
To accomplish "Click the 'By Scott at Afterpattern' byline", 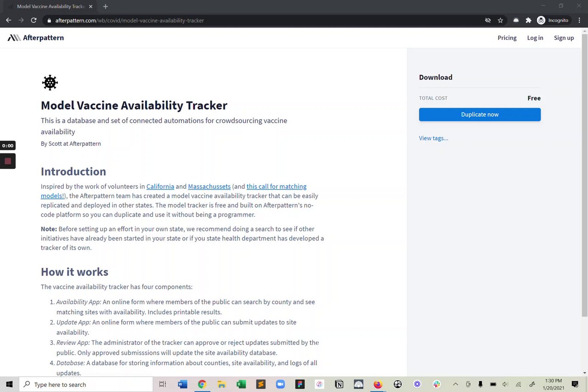I will pos(71,143).
